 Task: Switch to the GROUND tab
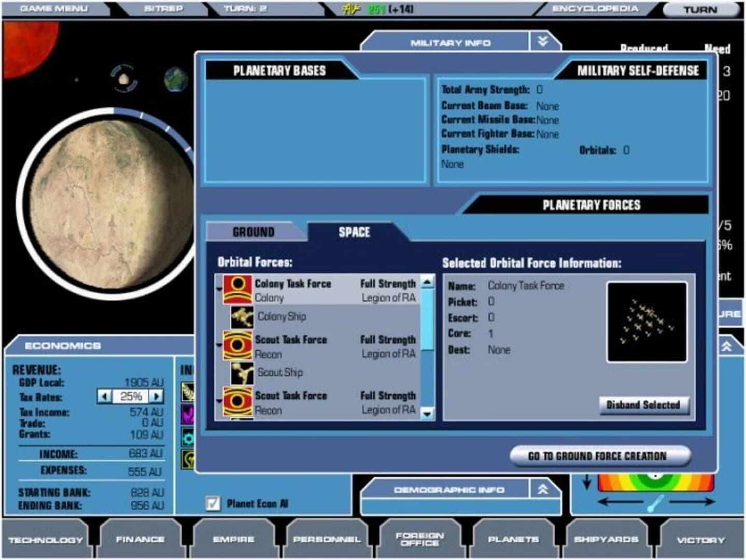(254, 232)
